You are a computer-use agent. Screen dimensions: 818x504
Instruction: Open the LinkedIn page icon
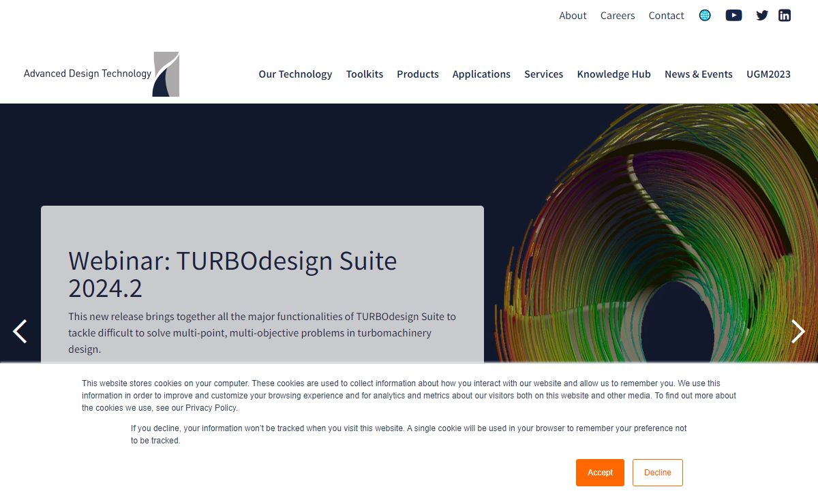click(x=785, y=15)
